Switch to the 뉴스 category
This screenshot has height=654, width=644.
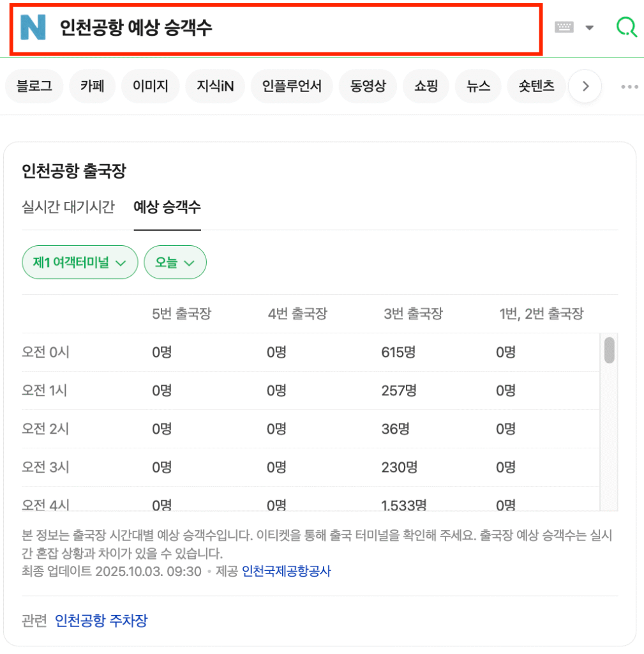pos(478,86)
